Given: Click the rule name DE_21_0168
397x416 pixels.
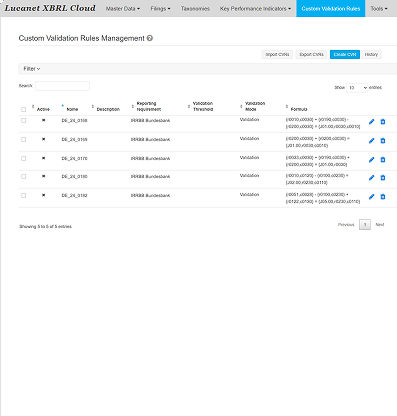Looking at the screenshot, I should pos(74,120).
